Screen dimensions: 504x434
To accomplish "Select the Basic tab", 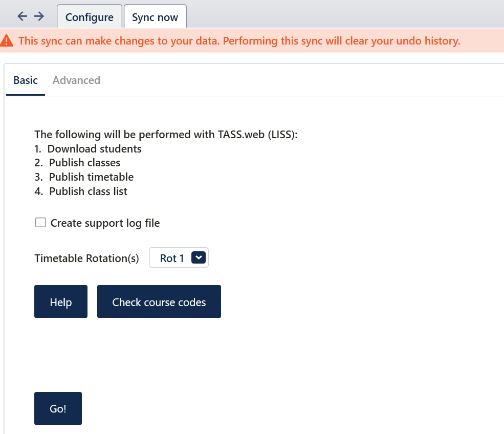I will (26, 80).
